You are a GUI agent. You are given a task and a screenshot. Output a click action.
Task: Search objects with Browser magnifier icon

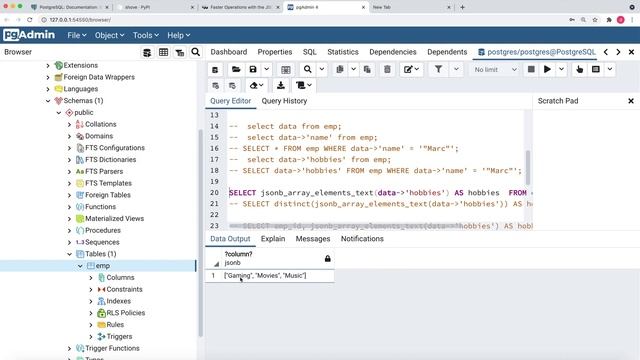coord(196,52)
